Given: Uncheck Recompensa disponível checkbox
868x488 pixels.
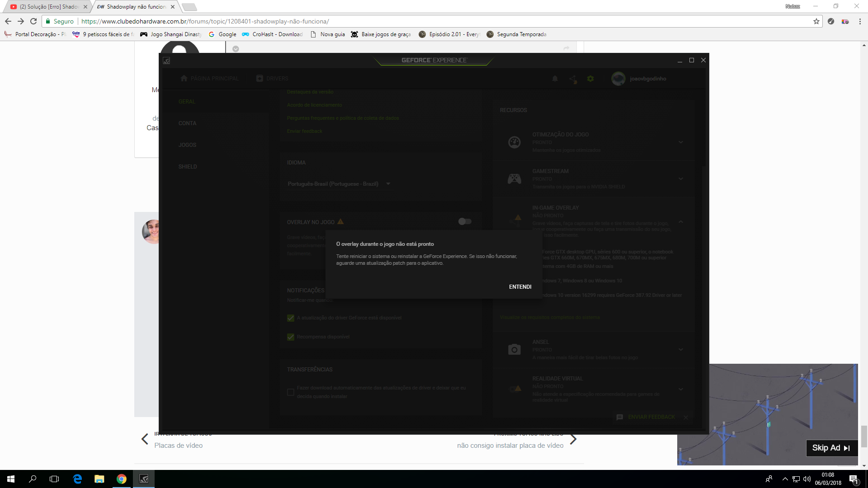Looking at the screenshot, I should pyautogui.click(x=291, y=337).
